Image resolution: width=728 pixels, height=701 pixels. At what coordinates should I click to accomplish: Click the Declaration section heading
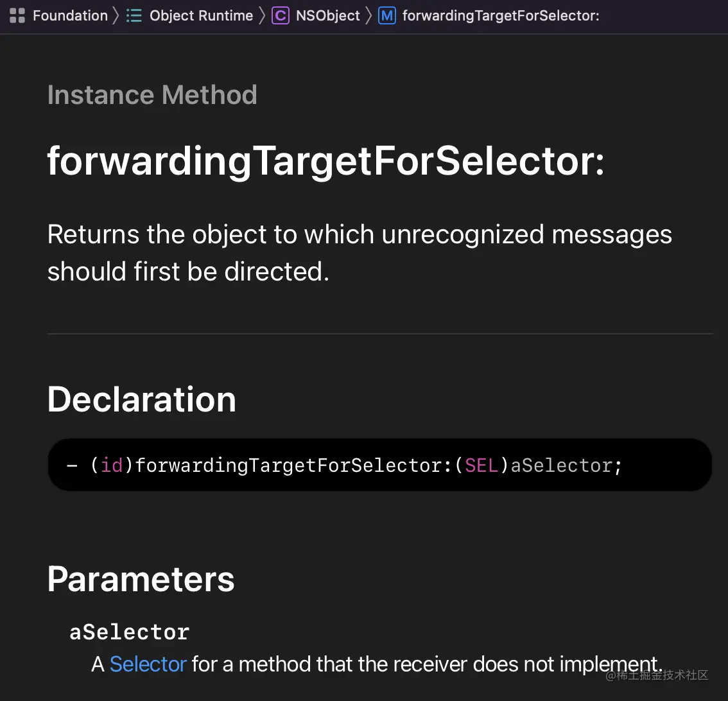(x=142, y=399)
